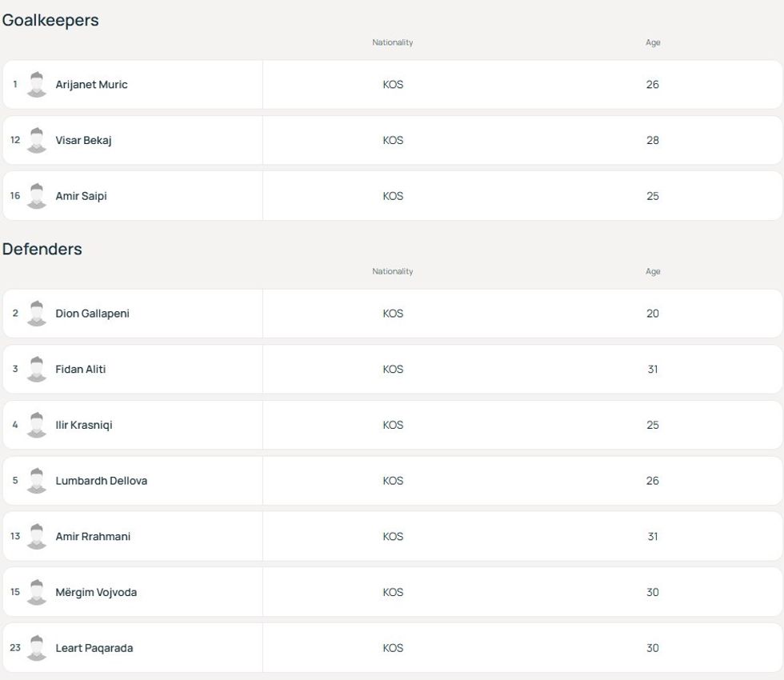This screenshot has height=680, width=784.
Task: Open Arijanet Muric player name link
Action: point(91,85)
